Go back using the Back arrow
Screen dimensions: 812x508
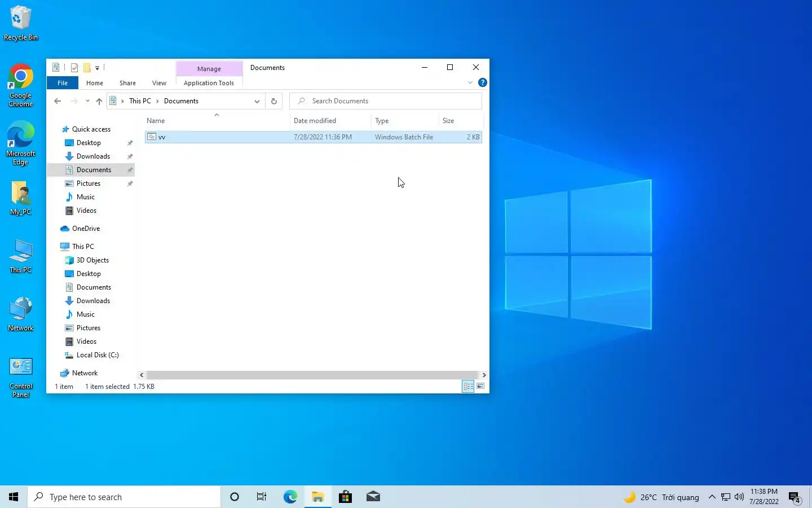[x=58, y=101]
